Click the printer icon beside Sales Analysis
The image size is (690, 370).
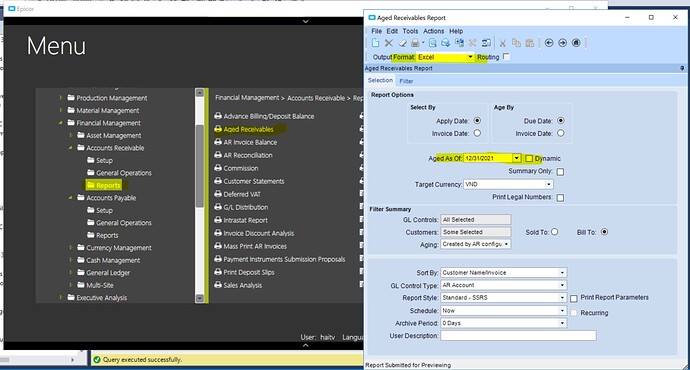218,285
